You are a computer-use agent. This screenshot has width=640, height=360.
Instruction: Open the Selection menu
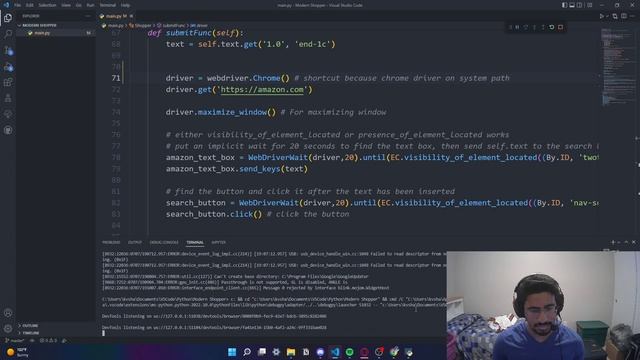pyautogui.click(x=47, y=5)
